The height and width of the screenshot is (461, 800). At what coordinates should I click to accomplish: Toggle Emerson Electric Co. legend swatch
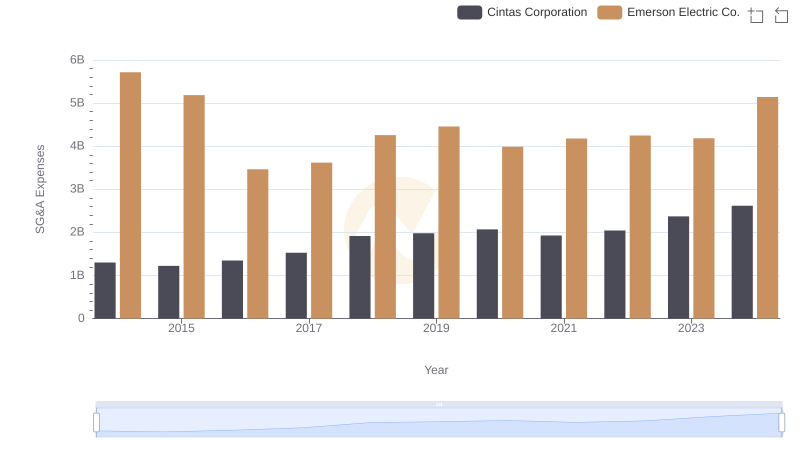click(610, 12)
